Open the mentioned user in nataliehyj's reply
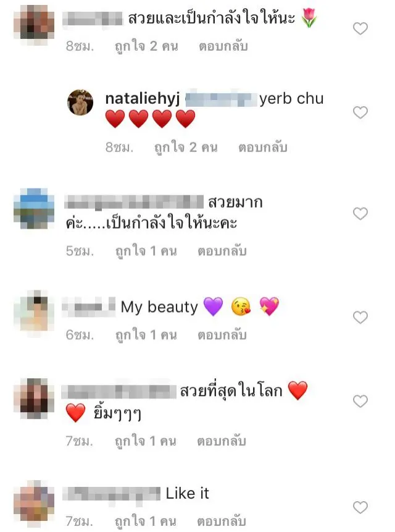Screen dimensions: 395x532 click(x=221, y=99)
